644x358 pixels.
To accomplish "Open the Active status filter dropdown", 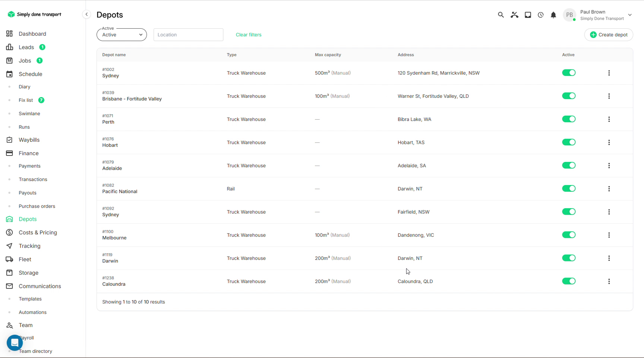I will 121,35.
